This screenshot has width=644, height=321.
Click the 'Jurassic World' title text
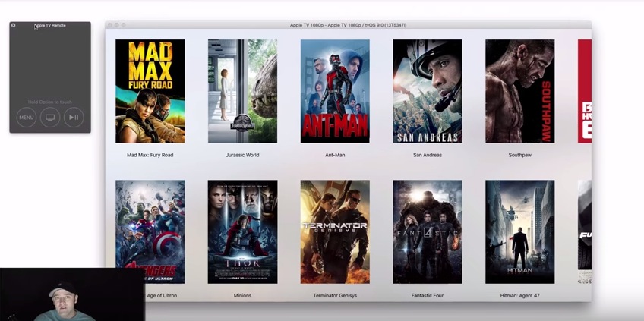[x=242, y=155]
